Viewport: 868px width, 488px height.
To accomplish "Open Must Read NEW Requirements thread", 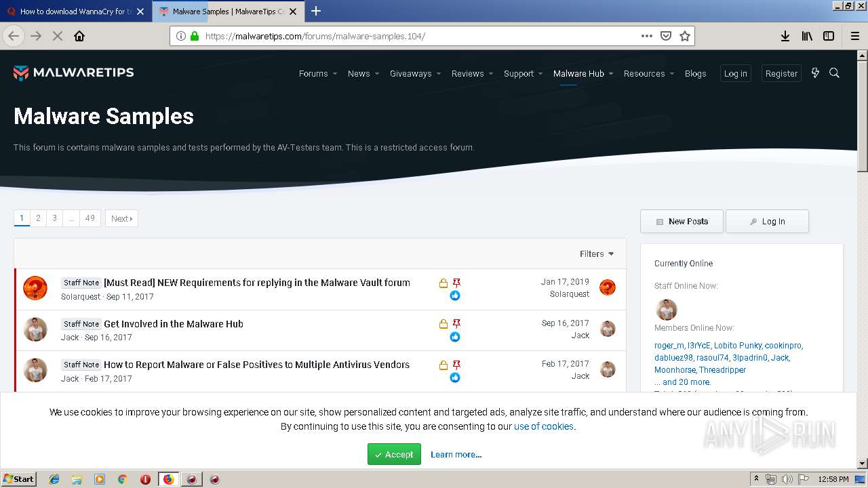I will 256,283.
